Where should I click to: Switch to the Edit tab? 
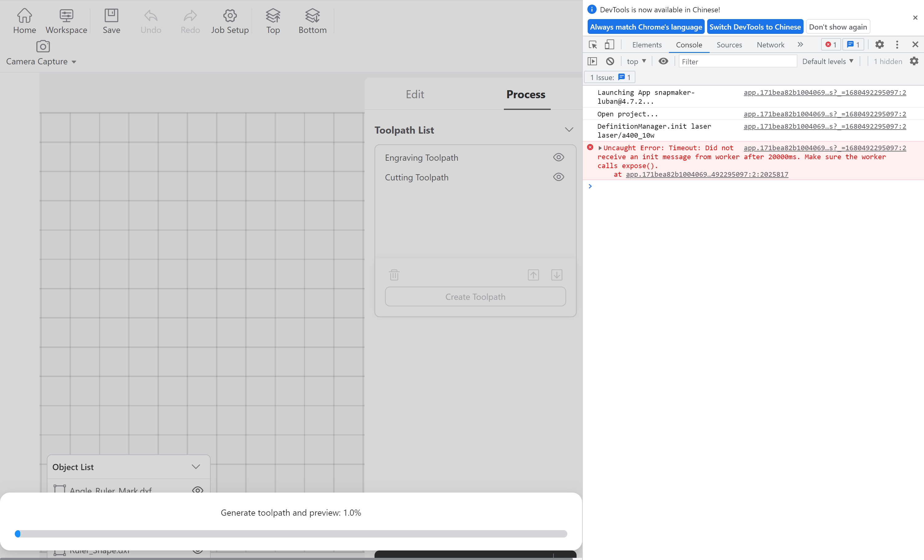[415, 95]
